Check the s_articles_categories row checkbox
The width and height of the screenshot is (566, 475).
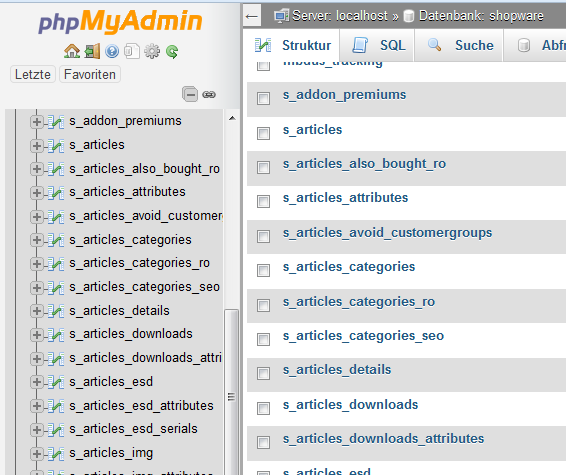click(x=263, y=270)
